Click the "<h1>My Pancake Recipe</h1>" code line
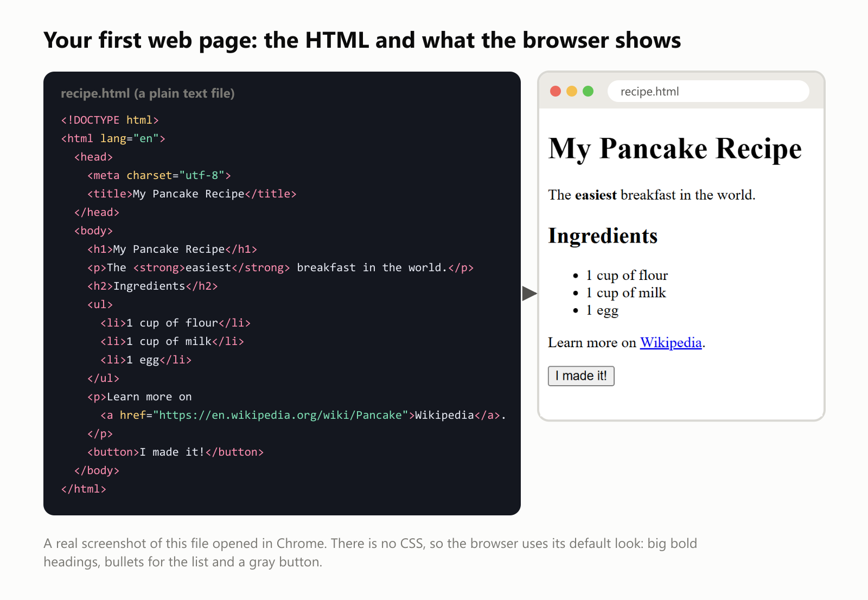The width and height of the screenshot is (868, 600). [173, 249]
